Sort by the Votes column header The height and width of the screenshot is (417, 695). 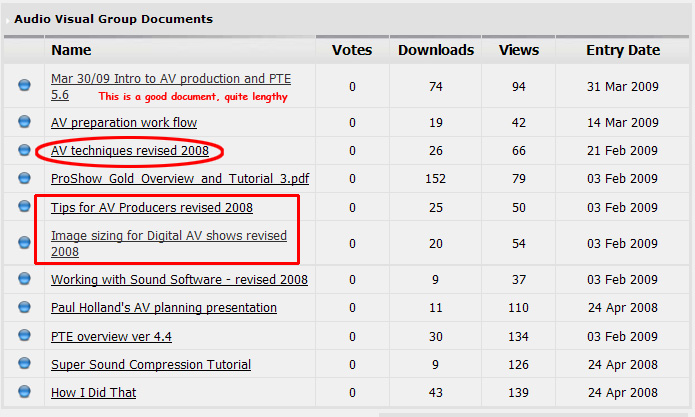[352, 50]
